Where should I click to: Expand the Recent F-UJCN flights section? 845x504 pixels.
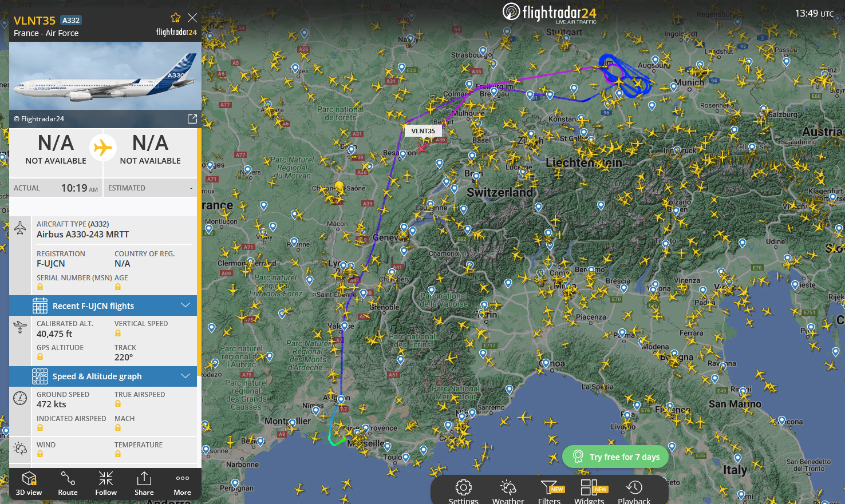pos(103,305)
